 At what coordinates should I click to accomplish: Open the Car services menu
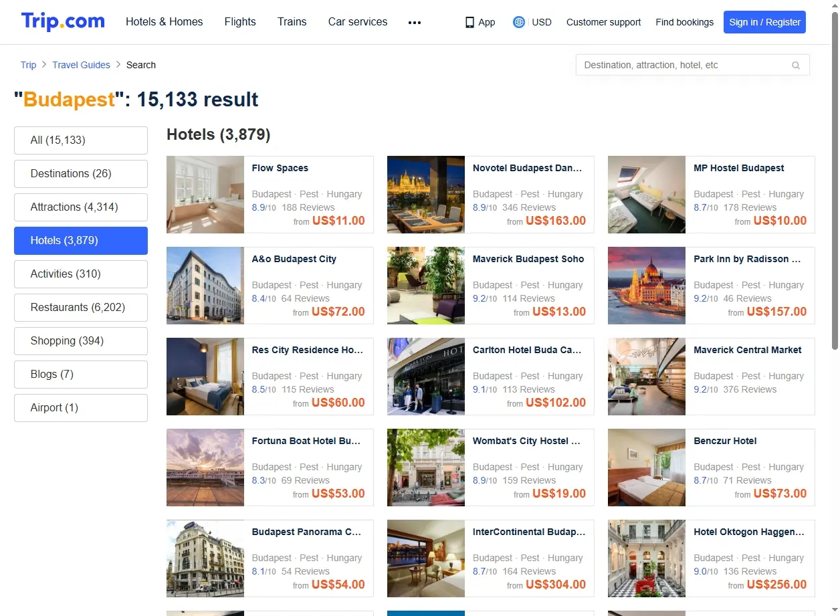click(x=358, y=22)
